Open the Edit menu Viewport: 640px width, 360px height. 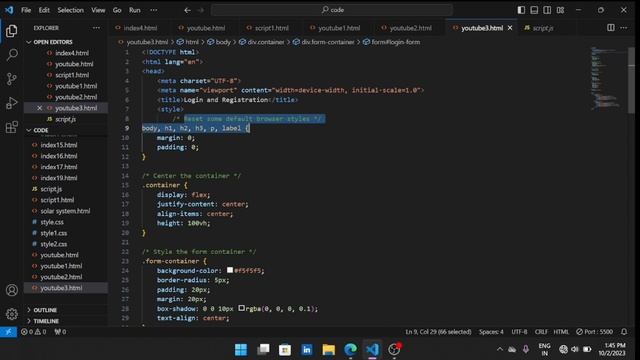click(44, 10)
